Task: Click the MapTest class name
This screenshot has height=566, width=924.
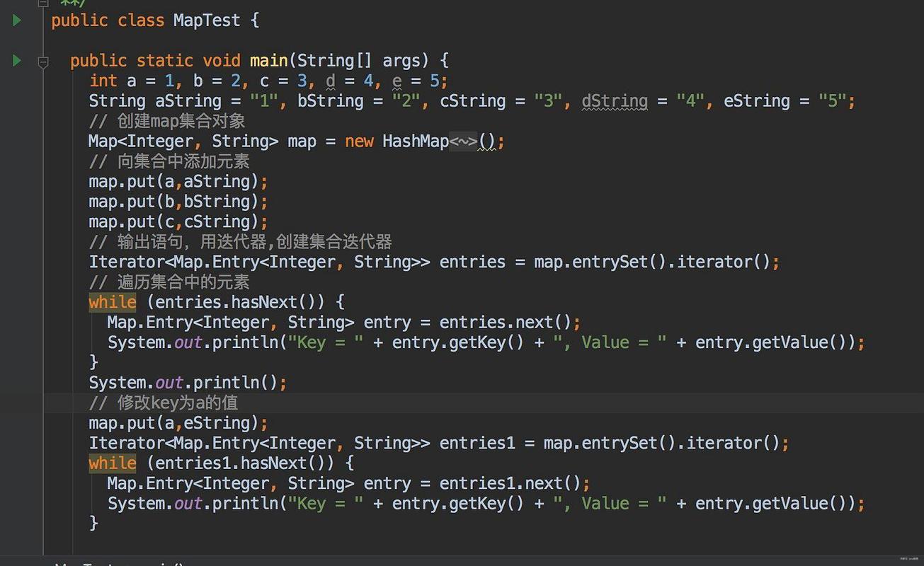Action: tap(207, 21)
